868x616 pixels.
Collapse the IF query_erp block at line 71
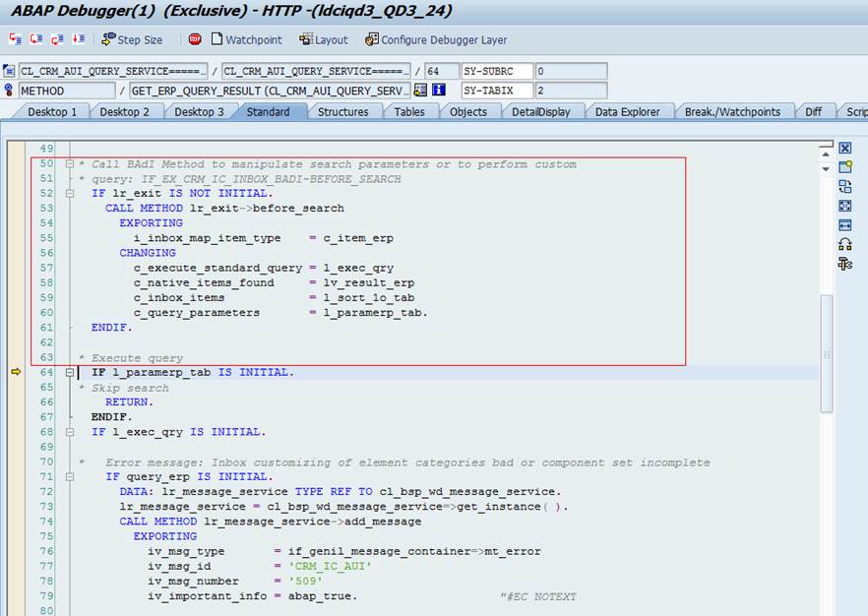[70, 477]
